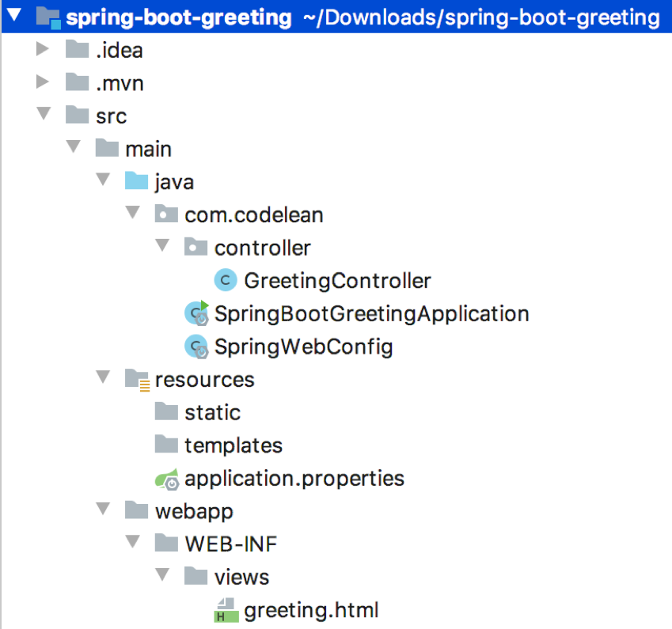The width and height of the screenshot is (672, 629).
Task: Collapse the java folder
Action: click(103, 180)
